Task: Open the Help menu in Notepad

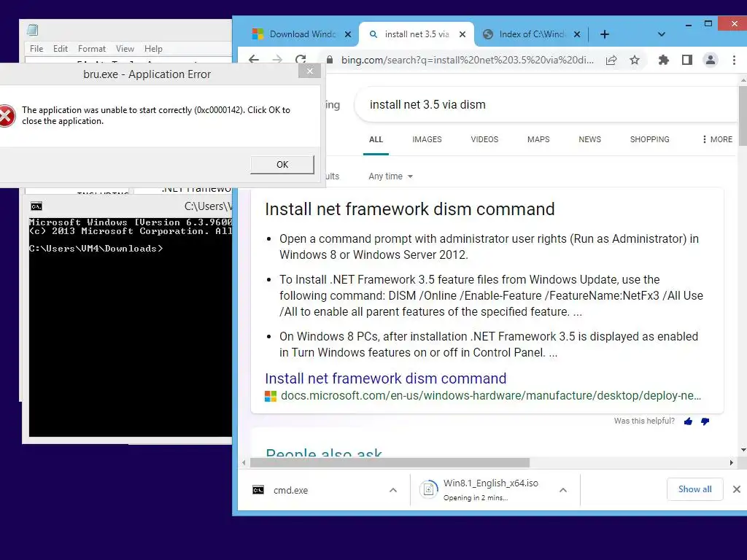Action: pyautogui.click(x=153, y=49)
